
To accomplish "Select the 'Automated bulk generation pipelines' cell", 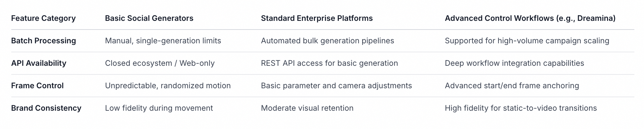I will pos(327,41).
